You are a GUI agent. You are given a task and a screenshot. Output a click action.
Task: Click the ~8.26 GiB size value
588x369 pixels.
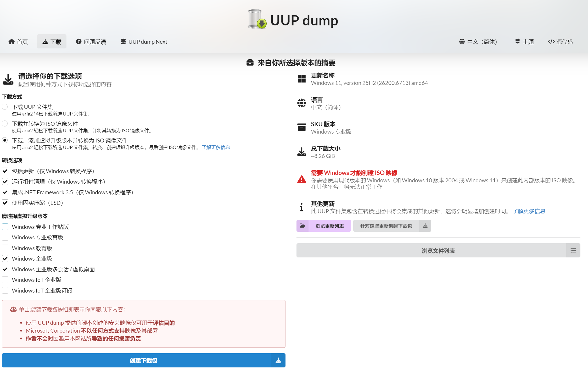(x=323, y=156)
